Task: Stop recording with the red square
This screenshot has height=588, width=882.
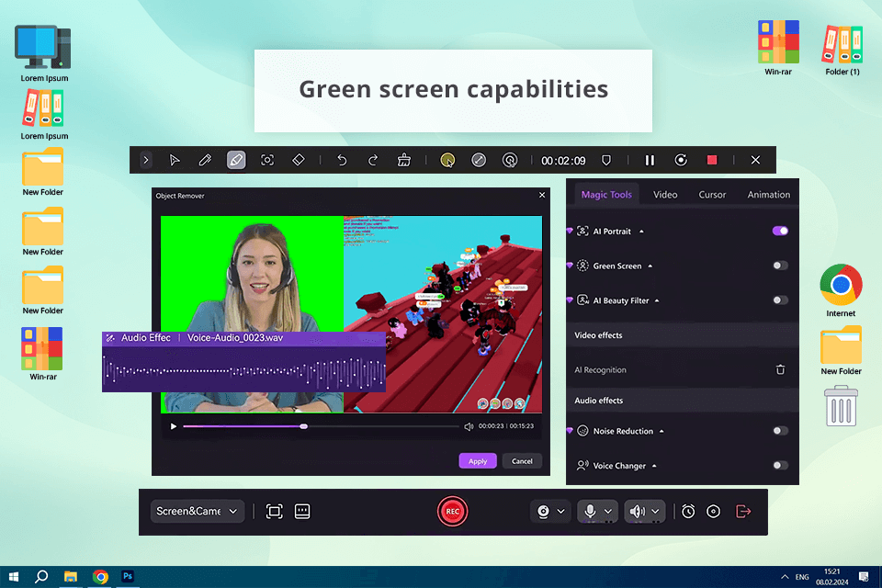Action: (x=712, y=161)
